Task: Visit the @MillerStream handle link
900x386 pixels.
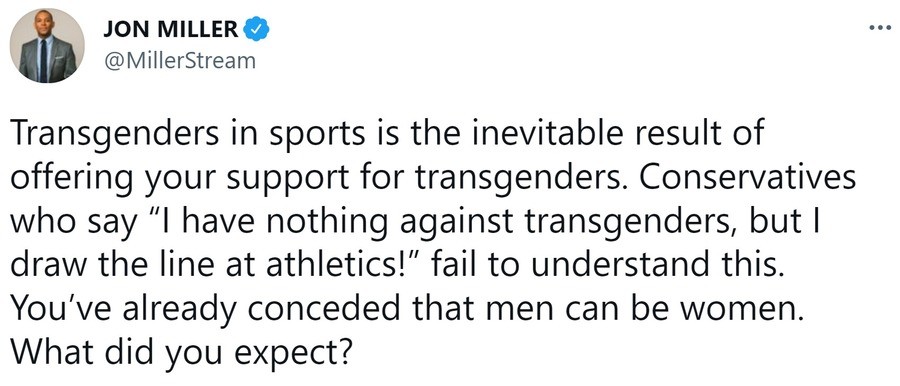Action: click(180, 60)
